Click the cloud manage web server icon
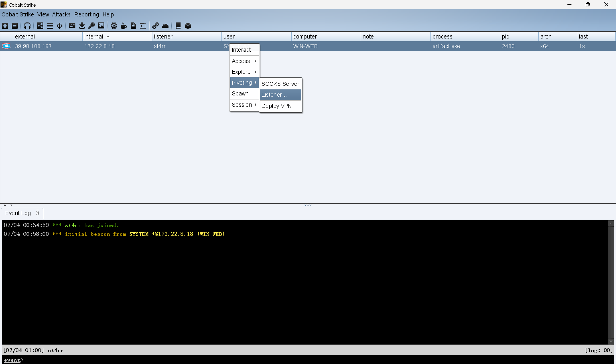Image resolution: width=616 pixels, height=364 pixels. 165,26
